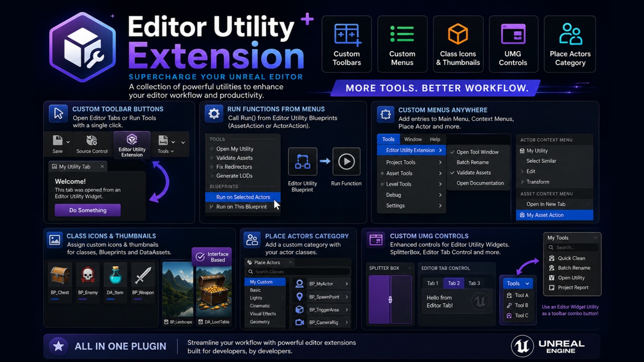Click the BP_Weapon sword icon
This screenshot has height=362, width=644.
(143, 276)
